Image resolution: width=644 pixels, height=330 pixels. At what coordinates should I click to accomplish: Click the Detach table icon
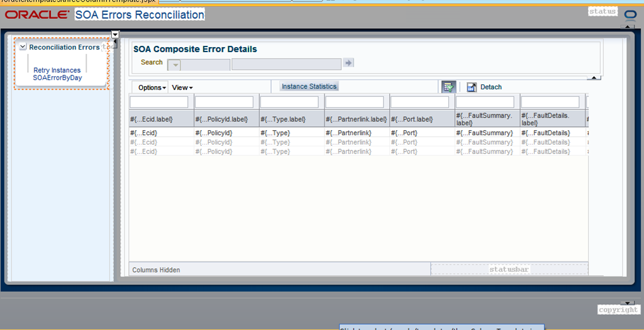tap(472, 87)
